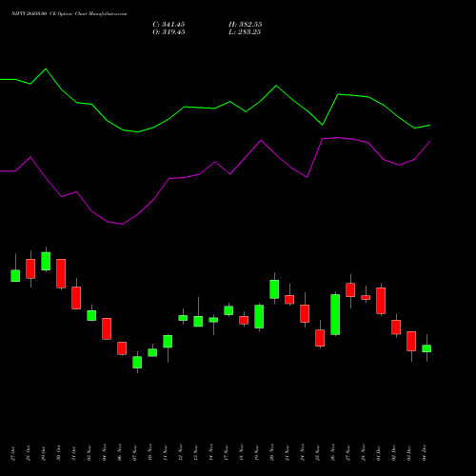Click the 01 Dec date axis label
The height and width of the screenshot is (476, 476).
point(379,453)
